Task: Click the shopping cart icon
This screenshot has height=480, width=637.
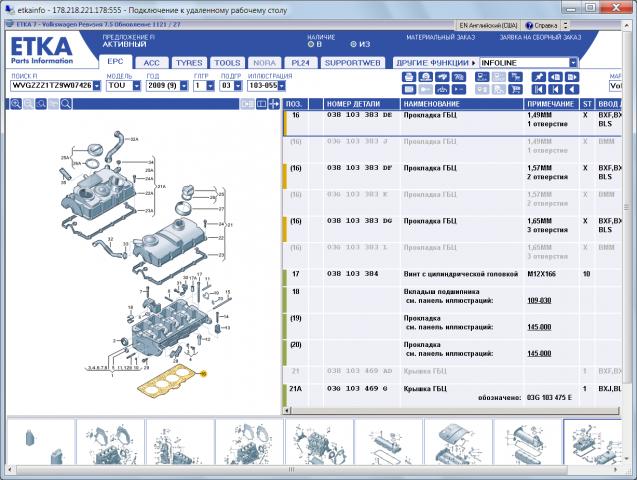Action: (516, 89)
